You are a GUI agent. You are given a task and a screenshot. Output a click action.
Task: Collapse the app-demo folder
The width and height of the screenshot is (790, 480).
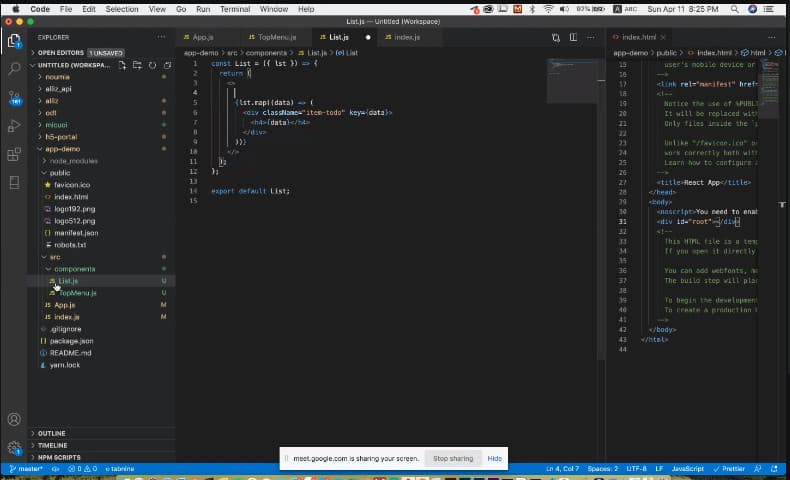pos(62,149)
